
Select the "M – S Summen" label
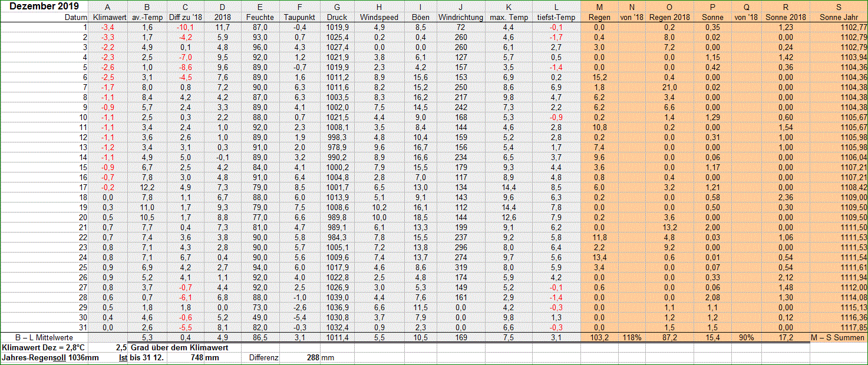[840, 338]
